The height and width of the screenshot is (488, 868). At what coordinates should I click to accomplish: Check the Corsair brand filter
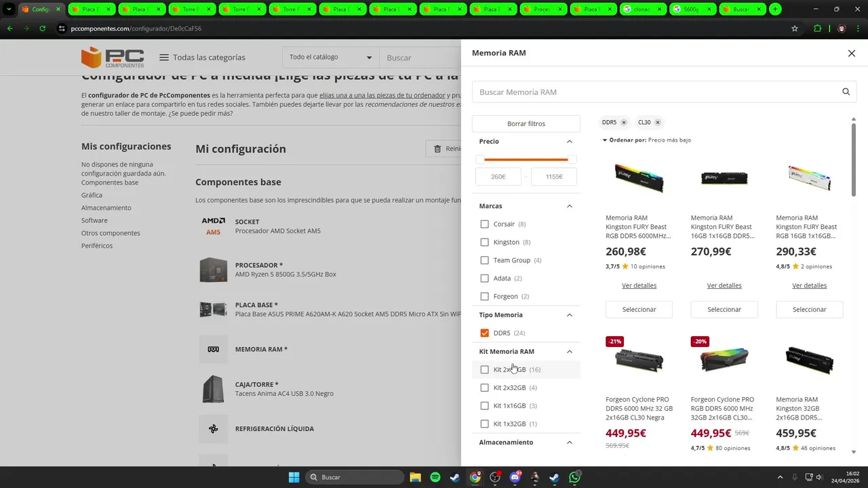(x=484, y=224)
